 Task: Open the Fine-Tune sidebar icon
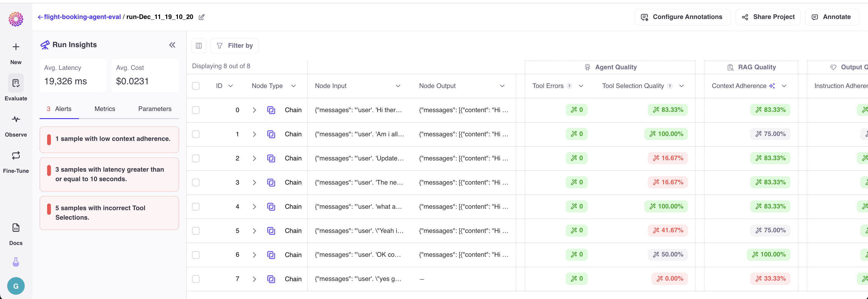point(16,156)
